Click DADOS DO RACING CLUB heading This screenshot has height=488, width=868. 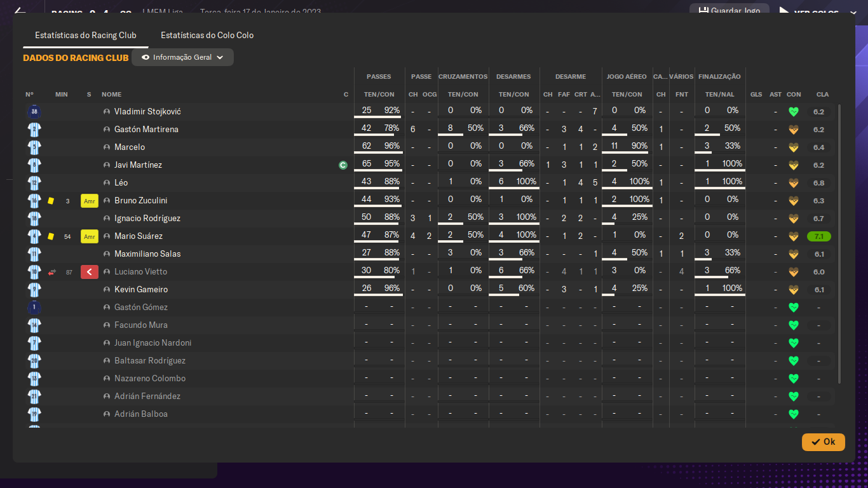coord(76,58)
